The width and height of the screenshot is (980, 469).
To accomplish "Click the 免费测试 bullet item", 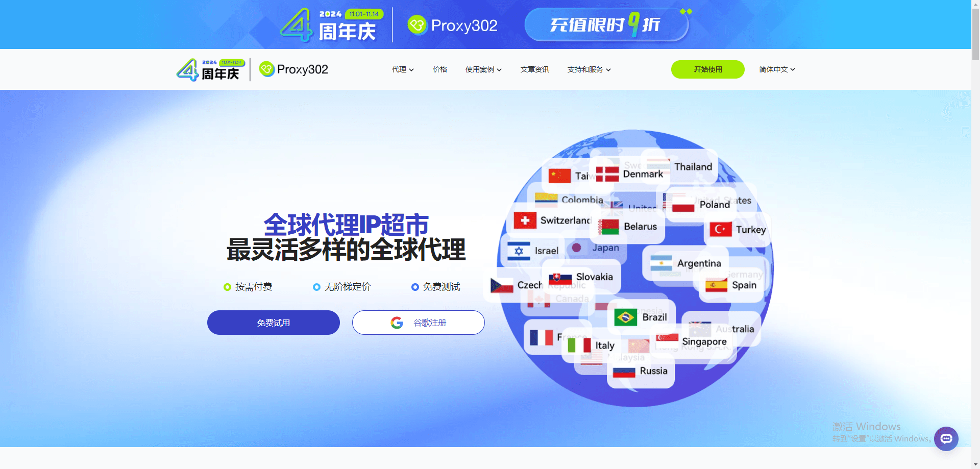I will [x=436, y=287].
